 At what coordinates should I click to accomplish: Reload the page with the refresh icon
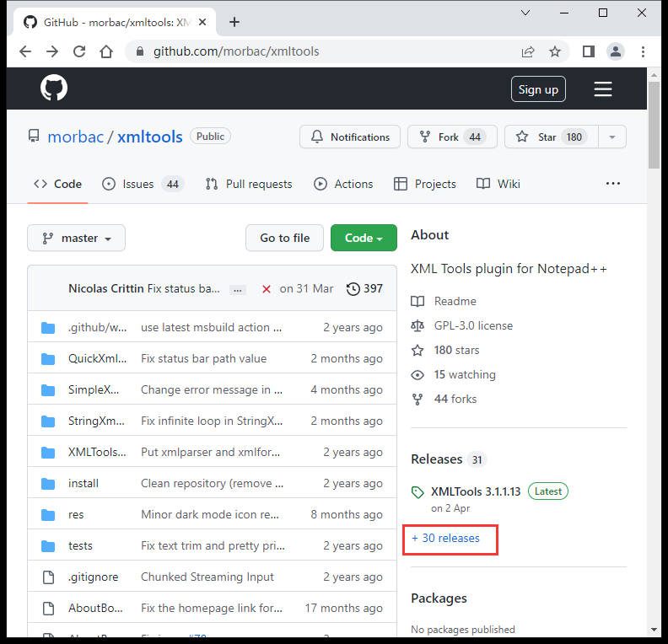coord(79,51)
